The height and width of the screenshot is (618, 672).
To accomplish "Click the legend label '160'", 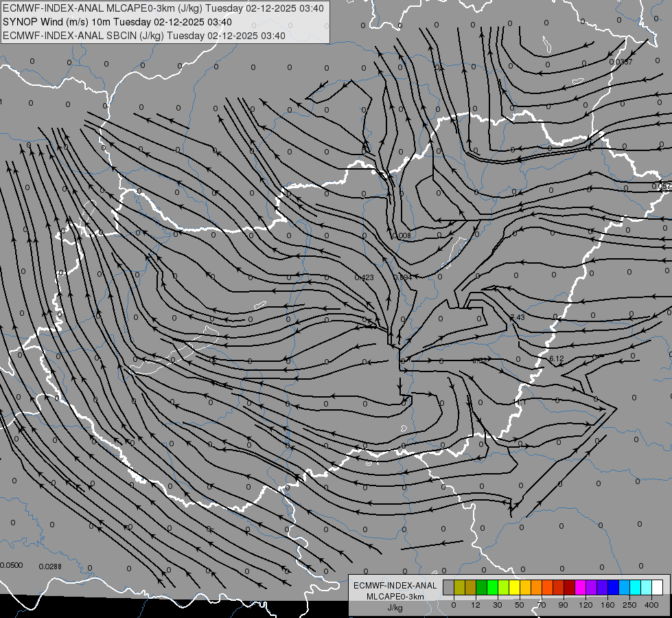I will [x=607, y=605].
